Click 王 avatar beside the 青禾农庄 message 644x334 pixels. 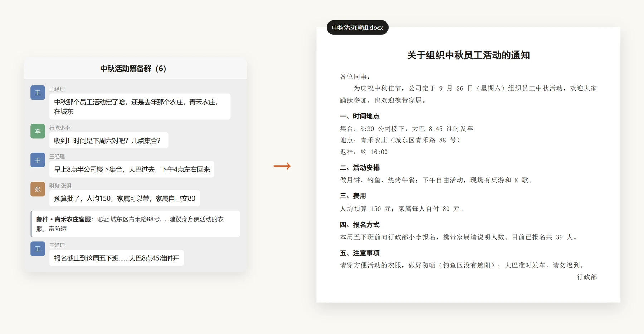[38, 93]
